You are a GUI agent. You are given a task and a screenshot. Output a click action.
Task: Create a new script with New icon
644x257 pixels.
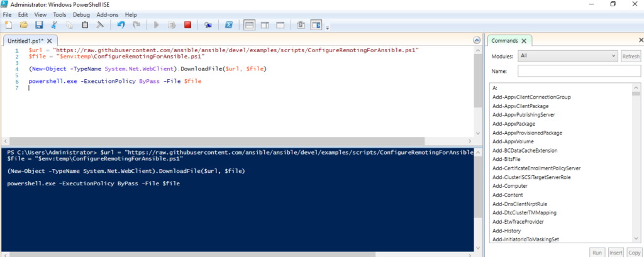click(x=8, y=25)
